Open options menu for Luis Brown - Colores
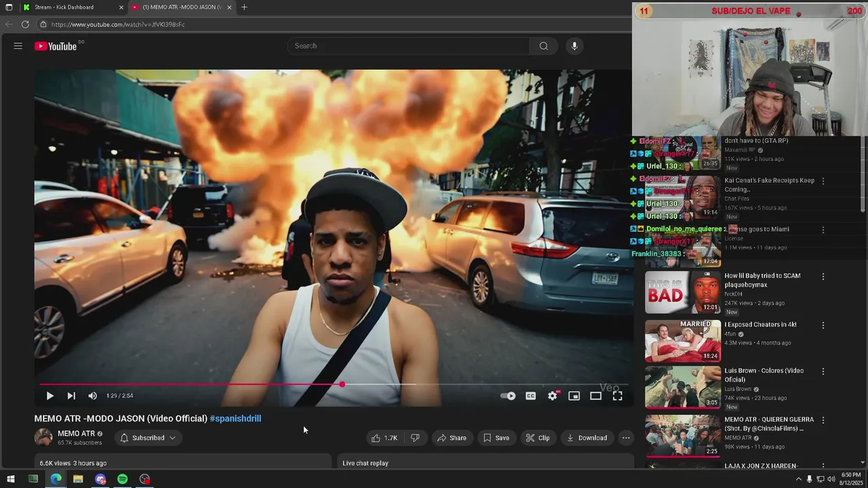The image size is (868, 488). pyautogui.click(x=823, y=371)
